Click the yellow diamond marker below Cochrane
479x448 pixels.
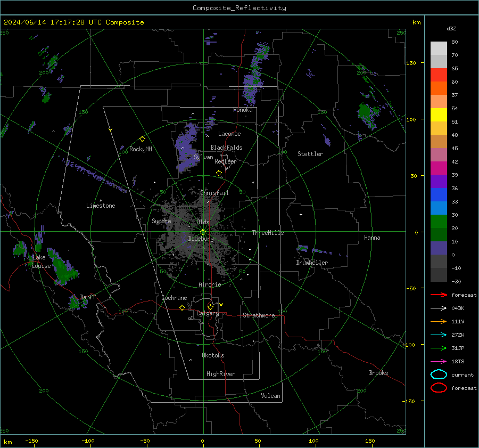coord(182,307)
